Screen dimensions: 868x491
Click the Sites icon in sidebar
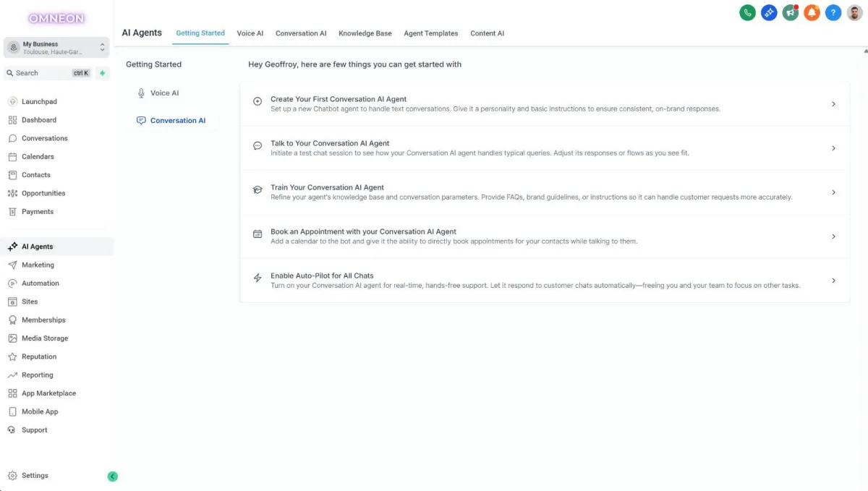[x=12, y=302]
